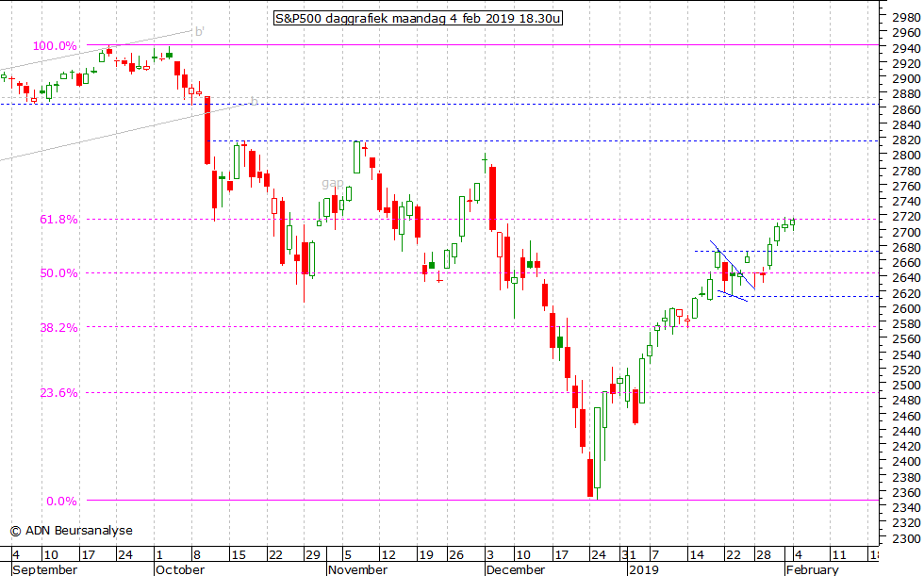The width and height of the screenshot is (924, 576).
Task: Click the 2860 price axis value
Action: 906,109
